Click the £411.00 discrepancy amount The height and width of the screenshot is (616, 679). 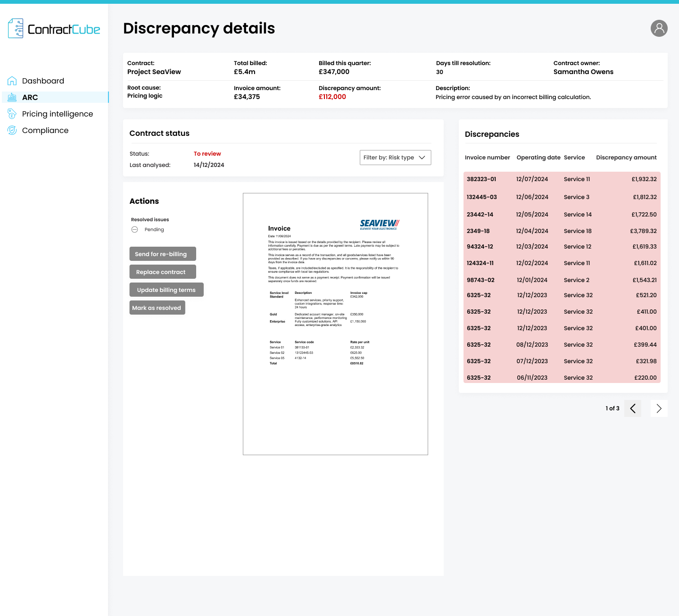point(646,312)
